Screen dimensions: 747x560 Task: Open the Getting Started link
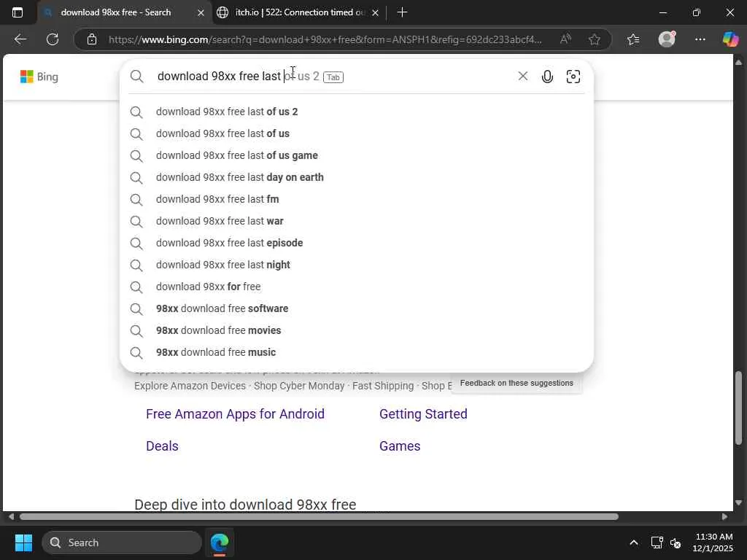pos(423,414)
